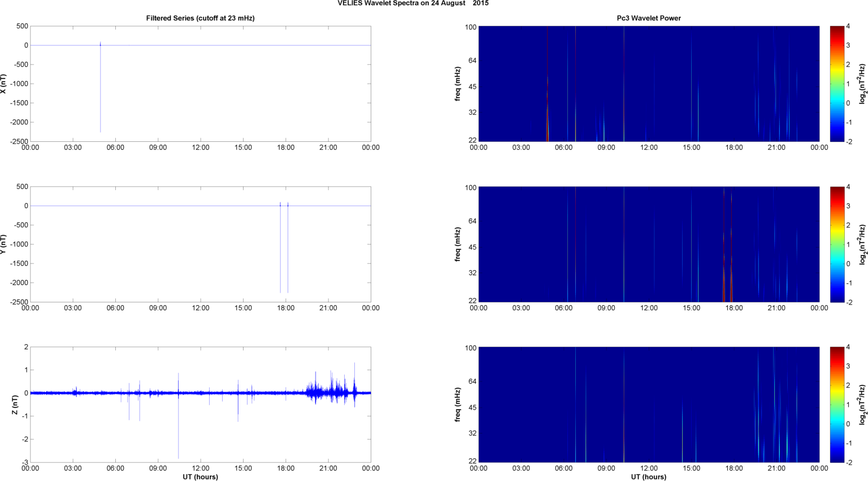The width and height of the screenshot is (868, 481).
Task: Click the log2(nT²/Hz) label beside top colorbar
Action: pos(862,84)
